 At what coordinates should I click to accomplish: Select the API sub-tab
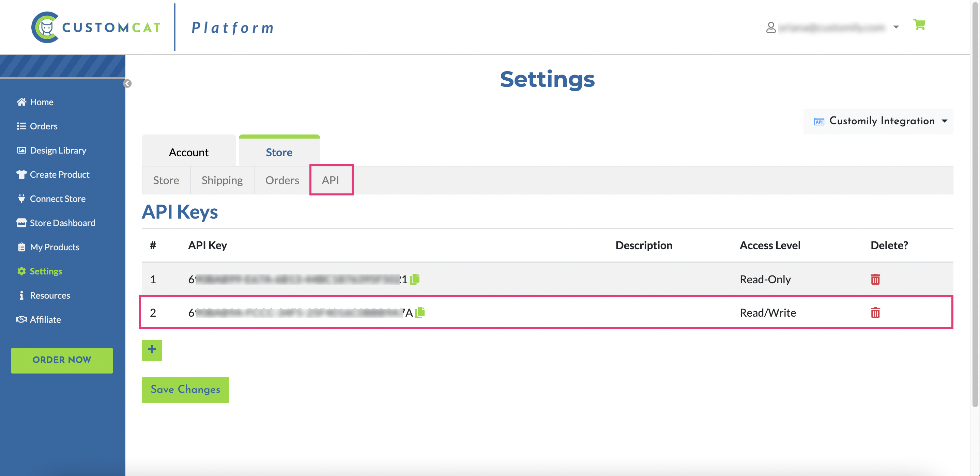click(x=330, y=180)
